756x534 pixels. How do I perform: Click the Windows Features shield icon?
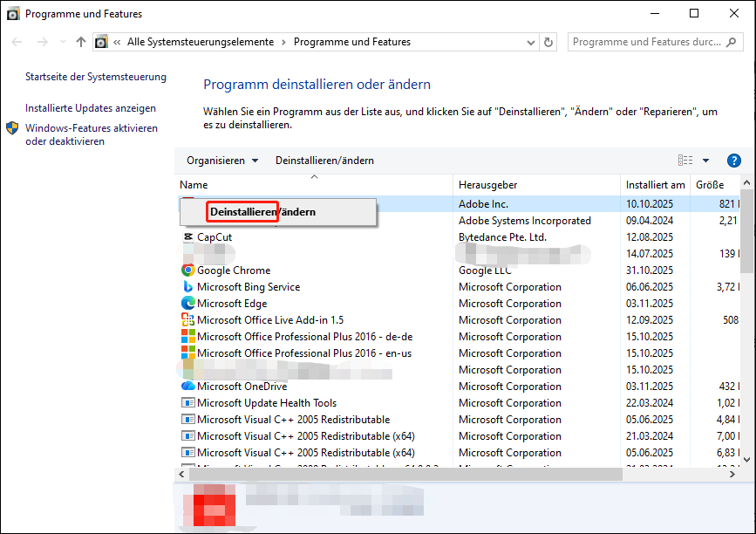click(12, 128)
